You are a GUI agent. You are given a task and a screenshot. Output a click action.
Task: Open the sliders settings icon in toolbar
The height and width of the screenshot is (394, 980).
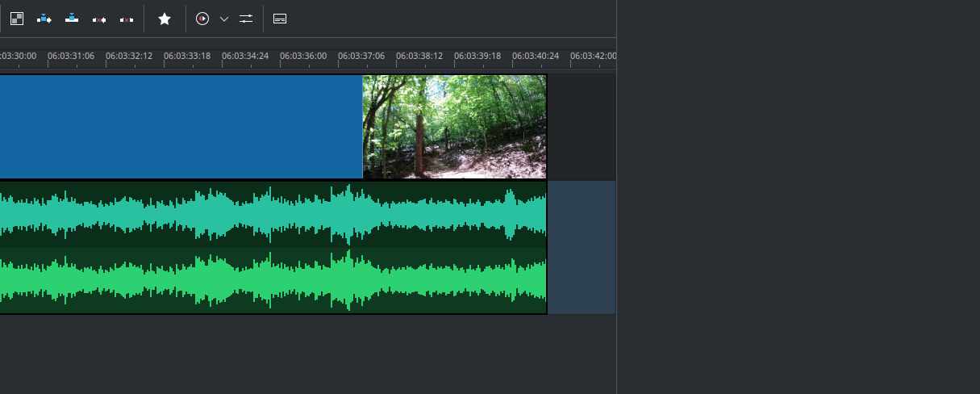(x=246, y=19)
